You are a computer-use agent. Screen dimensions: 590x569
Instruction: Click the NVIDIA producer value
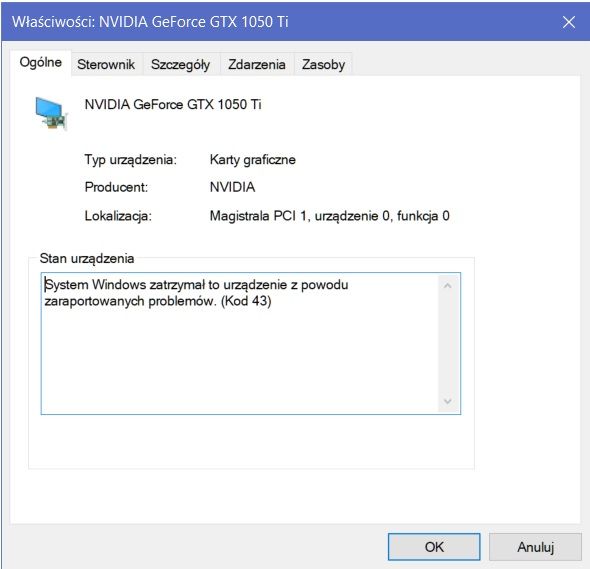[232, 187]
